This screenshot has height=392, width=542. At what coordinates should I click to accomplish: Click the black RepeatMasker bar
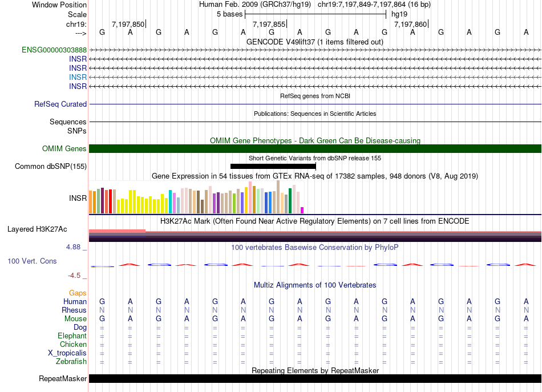click(315, 379)
